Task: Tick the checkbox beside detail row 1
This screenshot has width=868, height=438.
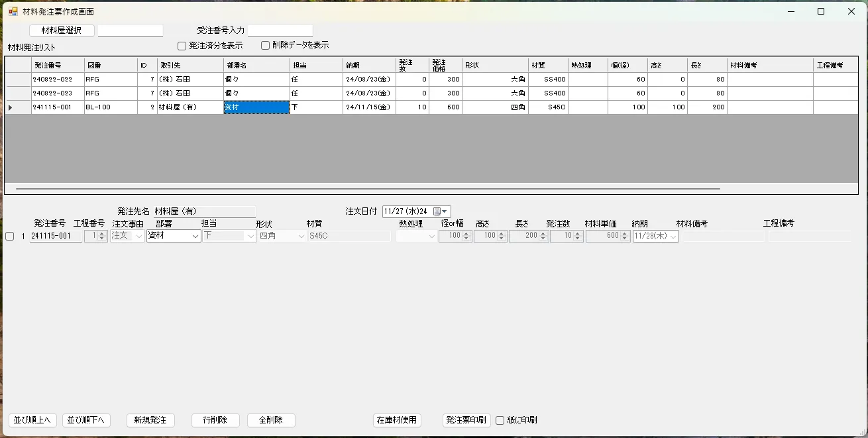Action: coord(10,237)
